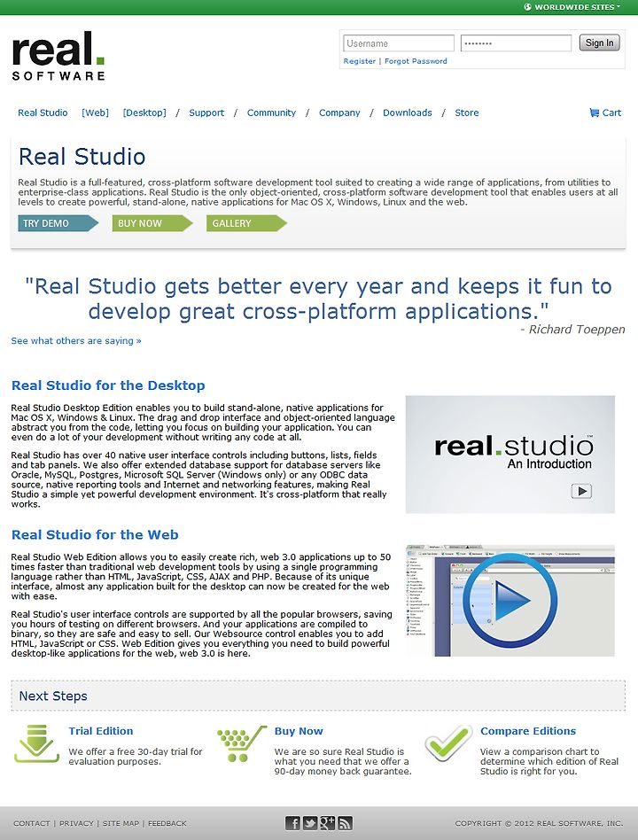Focus the Username input field

pyautogui.click(x=399, y=43)
